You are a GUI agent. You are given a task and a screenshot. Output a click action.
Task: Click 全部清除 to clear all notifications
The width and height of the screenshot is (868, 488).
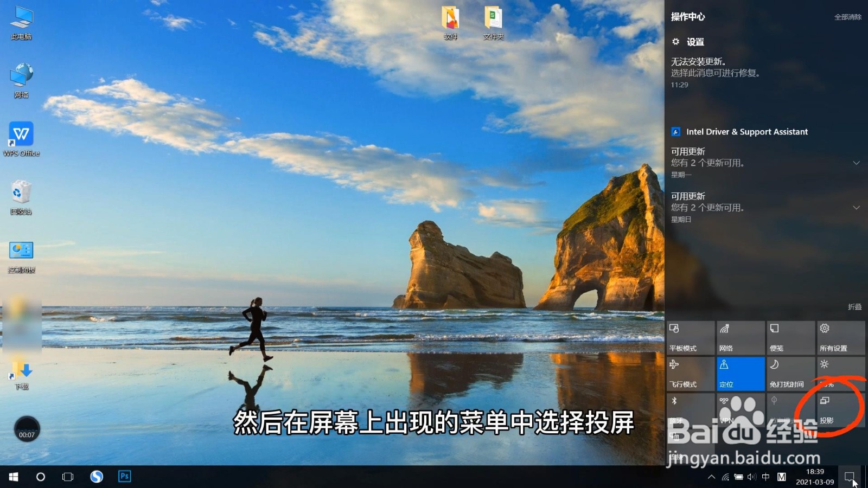click(x=847, y=16)
